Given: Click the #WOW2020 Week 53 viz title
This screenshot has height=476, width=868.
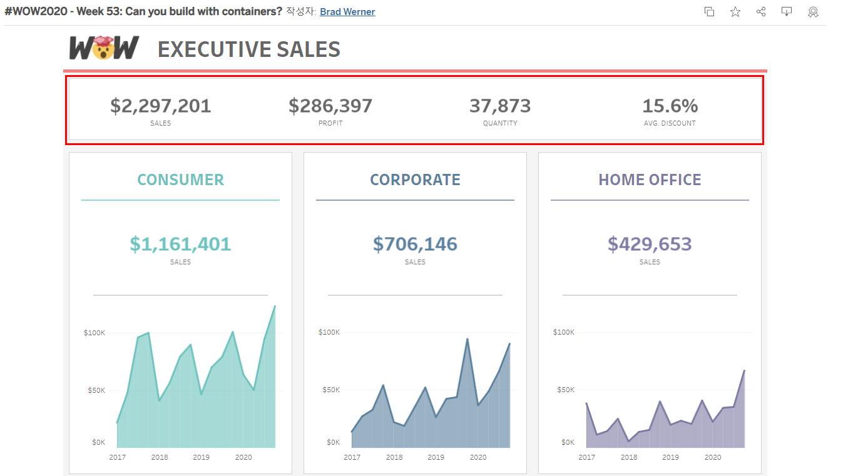Looking at the screenshot, I should pyautogui.click(x=143, y=11).
